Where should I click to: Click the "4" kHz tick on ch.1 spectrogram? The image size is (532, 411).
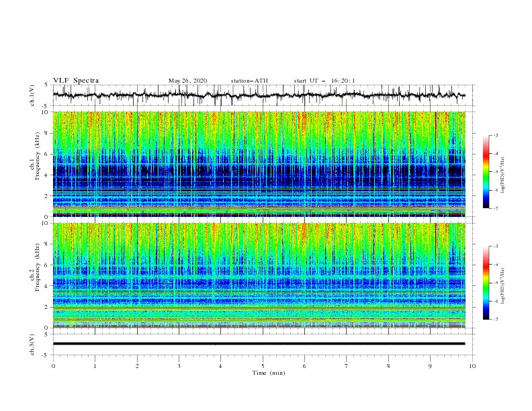46,175
